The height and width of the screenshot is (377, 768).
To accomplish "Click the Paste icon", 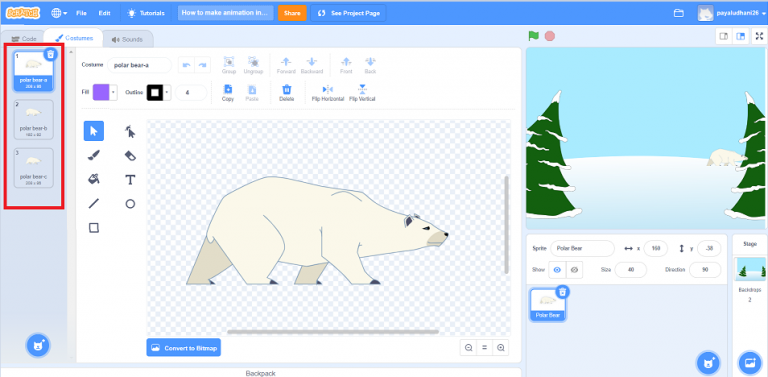I will pyautogui.click(x=252, y=89).
